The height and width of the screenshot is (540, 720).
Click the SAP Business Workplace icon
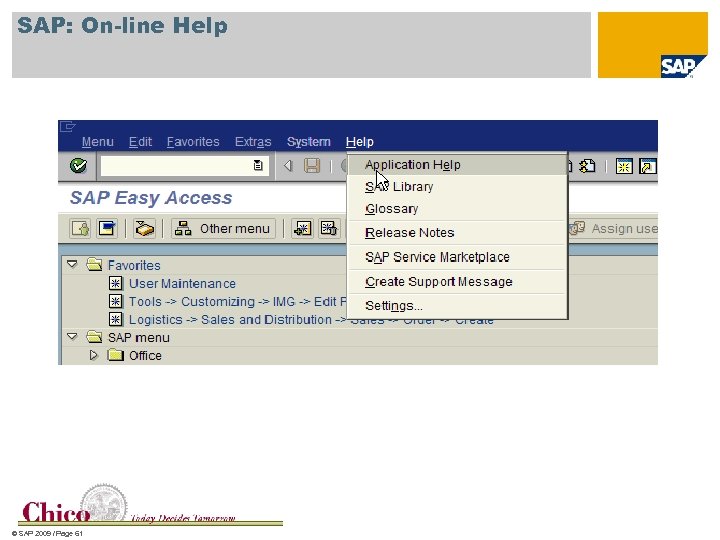[x=144, y=228]
